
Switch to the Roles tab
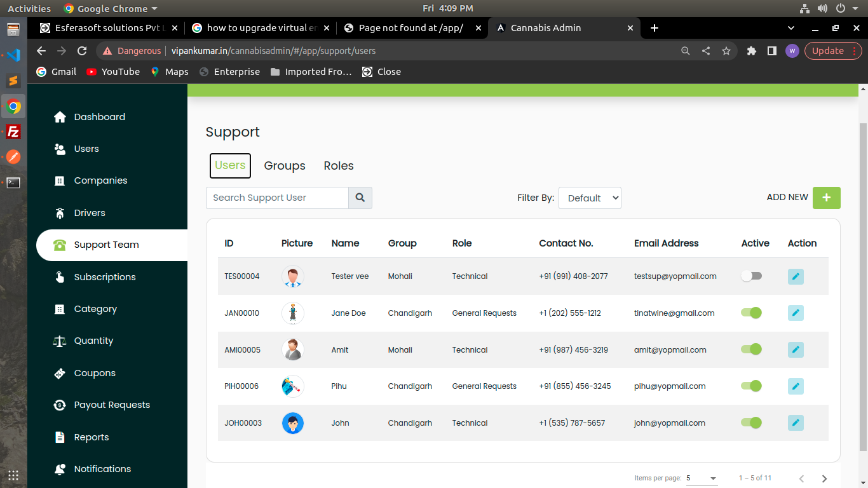tap(339, 166)
